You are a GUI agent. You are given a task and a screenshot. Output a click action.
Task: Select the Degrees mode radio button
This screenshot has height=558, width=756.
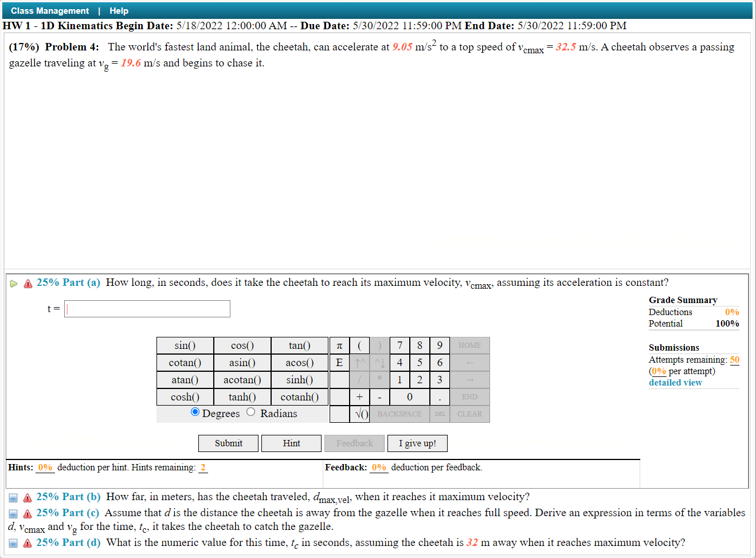click(x=195, y=411)
